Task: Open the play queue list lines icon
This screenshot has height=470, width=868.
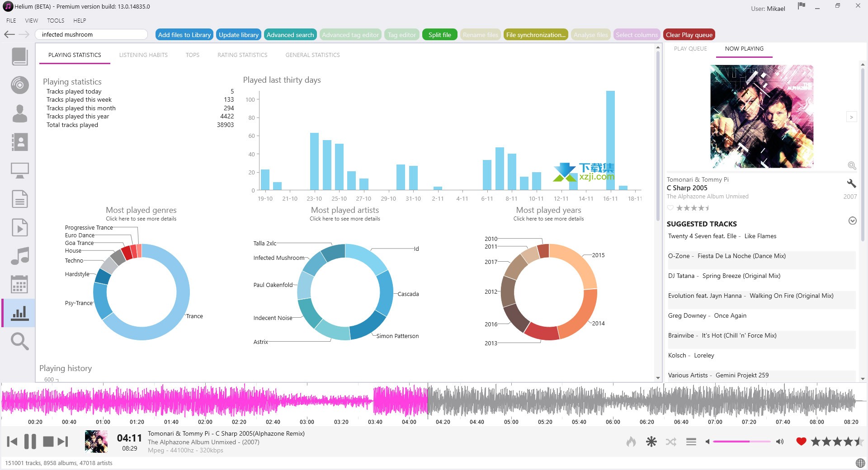Action: [691, 442]
